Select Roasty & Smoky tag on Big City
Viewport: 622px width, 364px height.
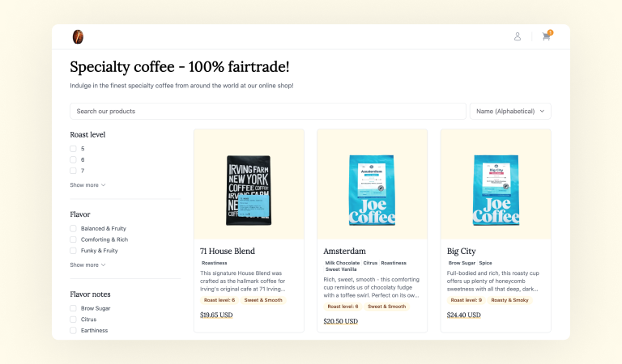click(x=509, y=300)
